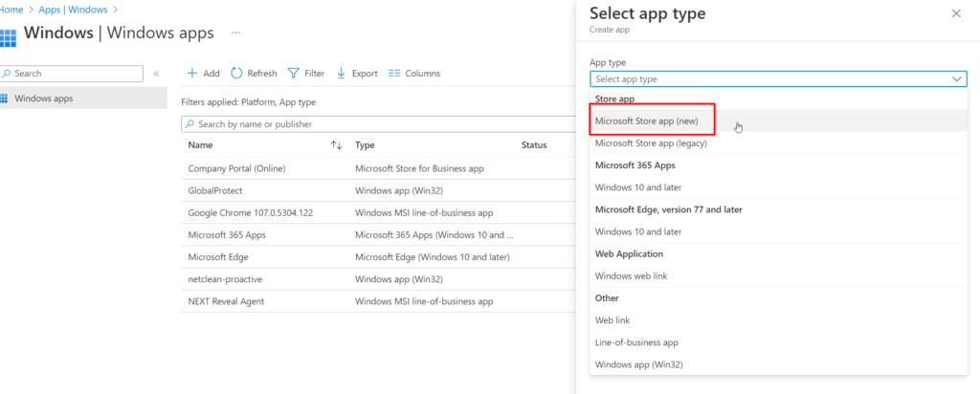980x394 pixels.
Task: Click the Filter funnel icon
Action: click(x=293, y=73)
